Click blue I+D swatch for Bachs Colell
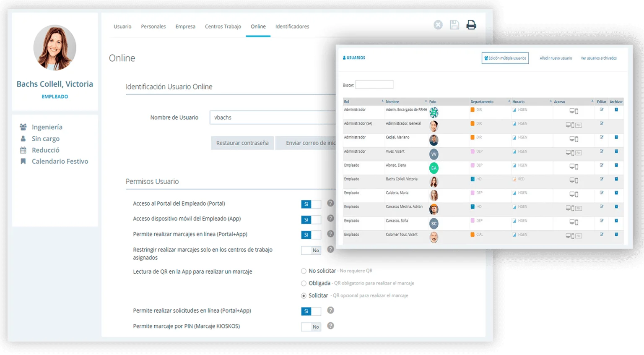The image size is (644, 355). (473, 179)
